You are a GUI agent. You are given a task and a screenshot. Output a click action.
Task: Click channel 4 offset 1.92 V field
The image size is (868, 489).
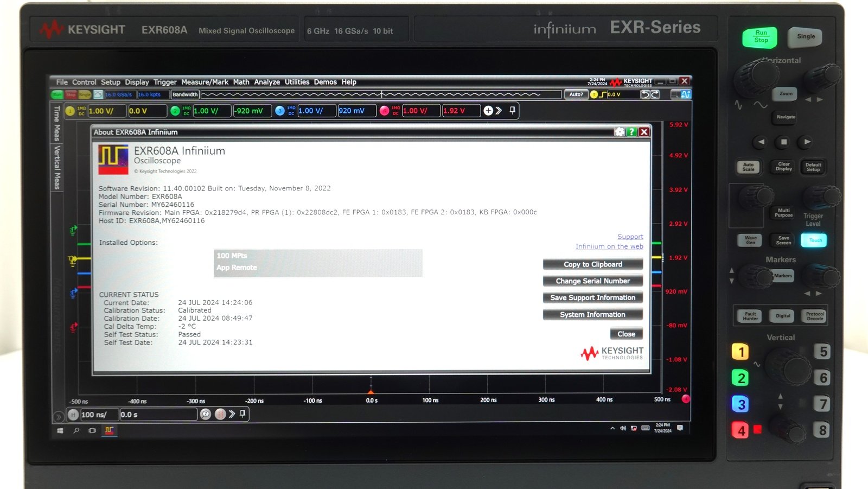click(x=462, y=111)
